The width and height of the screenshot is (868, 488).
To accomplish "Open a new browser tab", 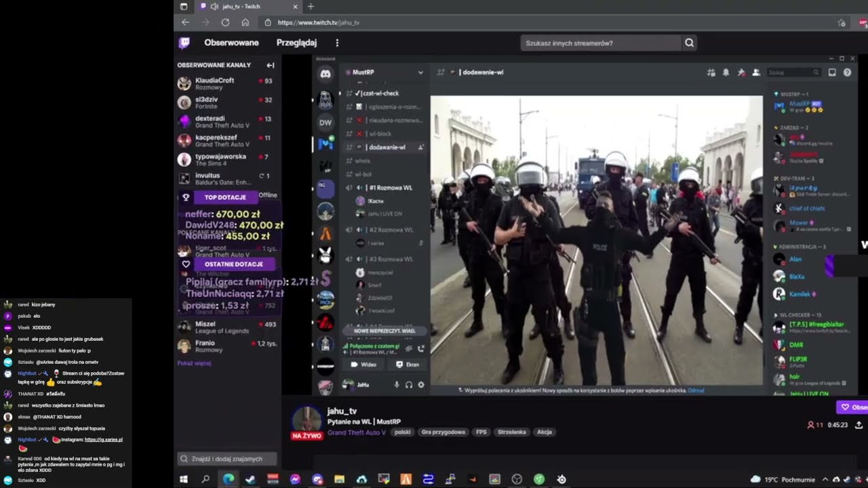I will (311, 6).
